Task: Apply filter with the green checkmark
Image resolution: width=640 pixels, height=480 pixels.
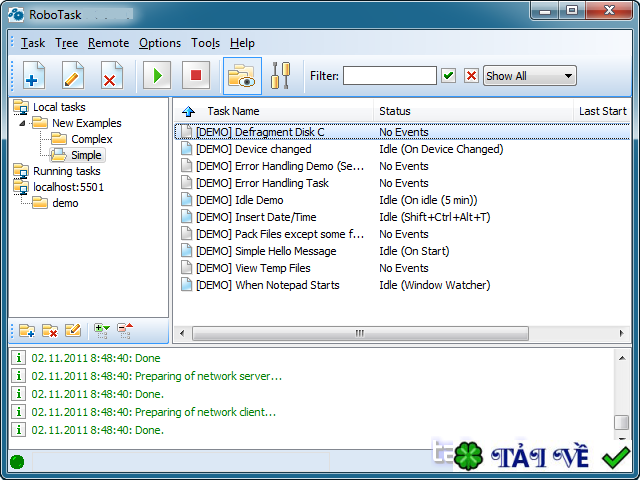Action: 449,76
